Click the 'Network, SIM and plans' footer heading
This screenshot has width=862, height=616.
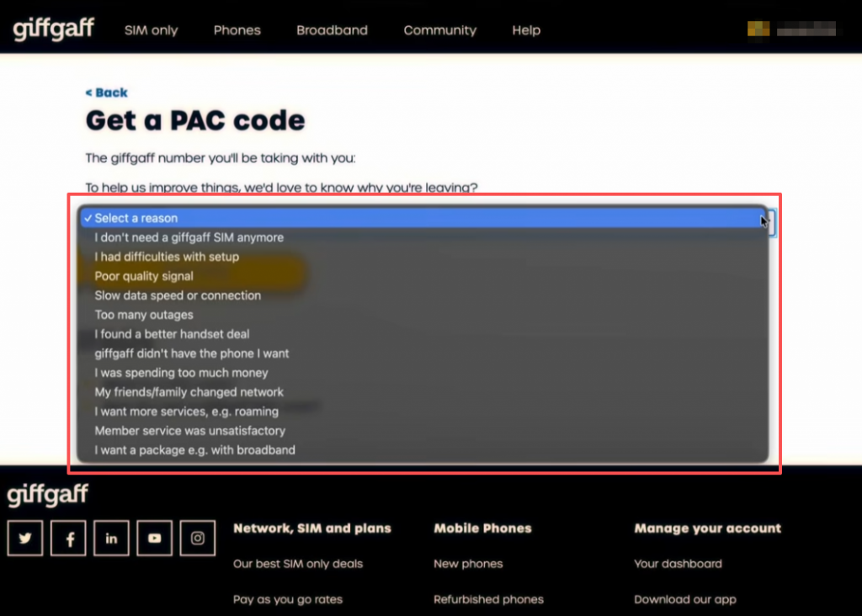pyautogui.click(x=312, y=528)
